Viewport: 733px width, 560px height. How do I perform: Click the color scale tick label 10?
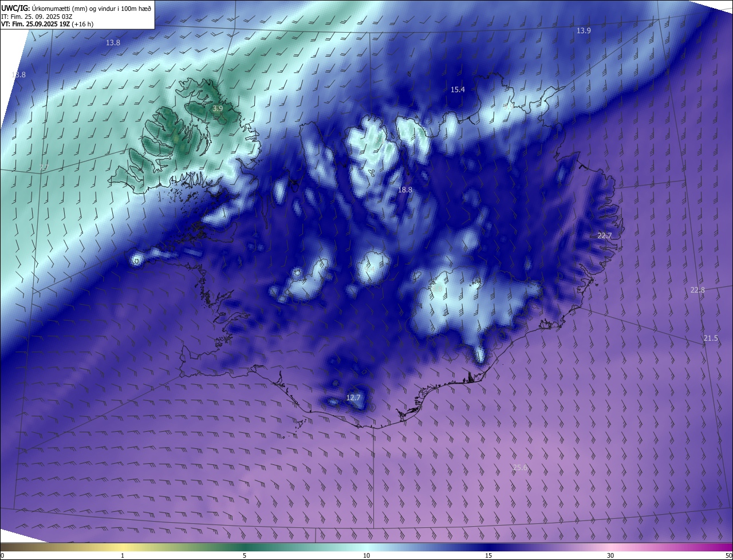(366, 555)
